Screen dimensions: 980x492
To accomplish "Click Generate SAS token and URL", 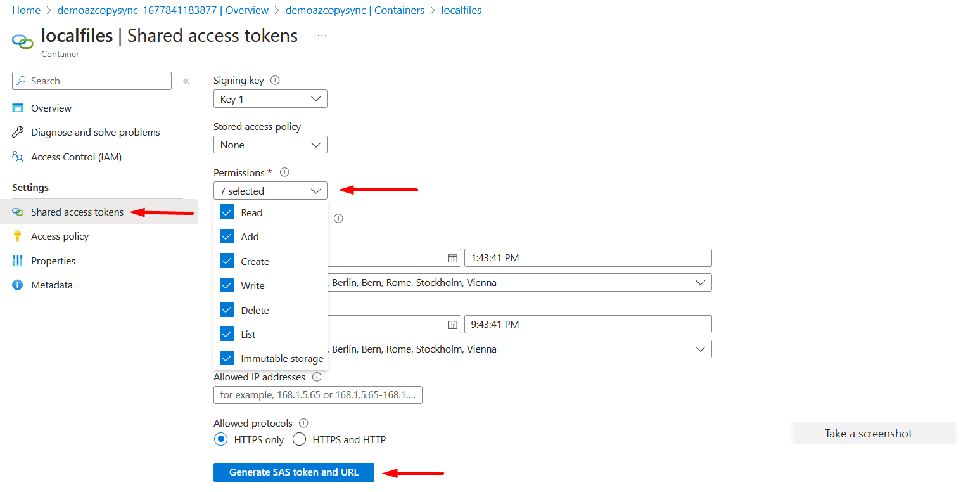I will click(x=293, y=472).
